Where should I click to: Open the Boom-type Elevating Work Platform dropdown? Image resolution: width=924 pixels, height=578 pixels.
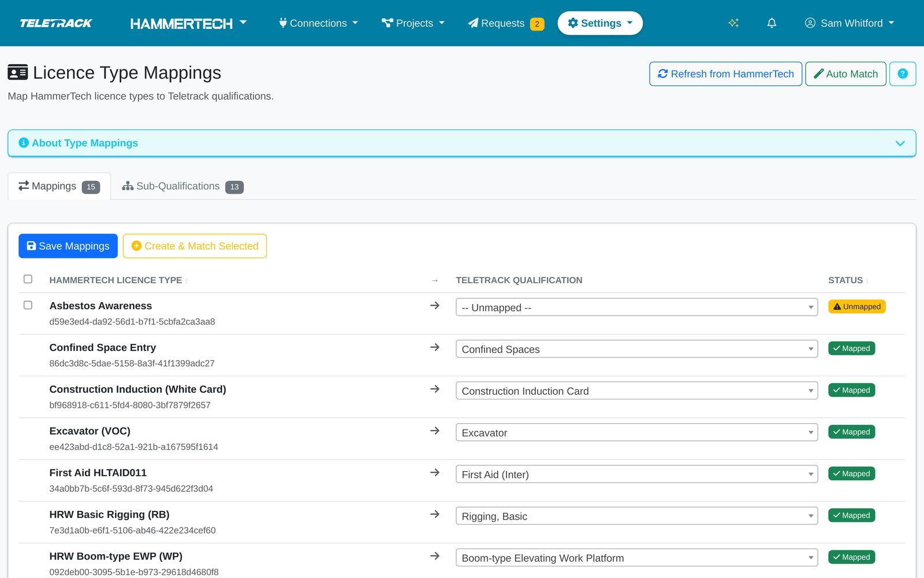click(x=636, y=558)
